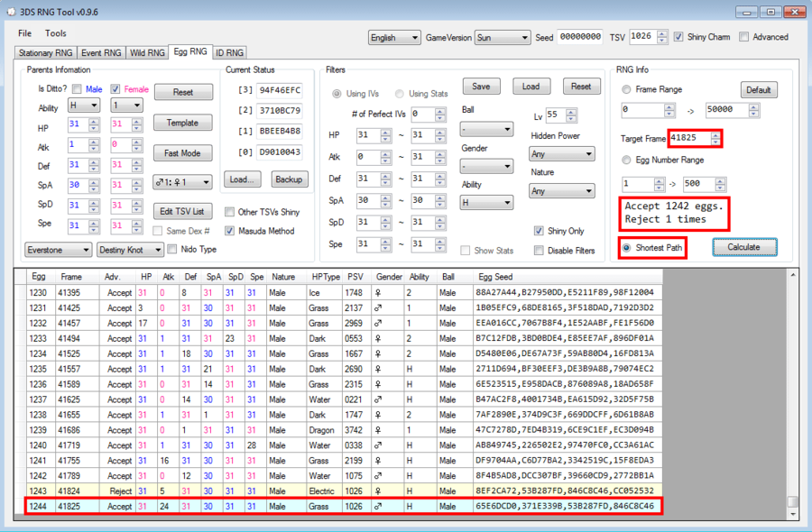Select the Egg Number Range radio button
Viewport: 812px width, 532px height.
pyautogui.click(x=626, y=160)
